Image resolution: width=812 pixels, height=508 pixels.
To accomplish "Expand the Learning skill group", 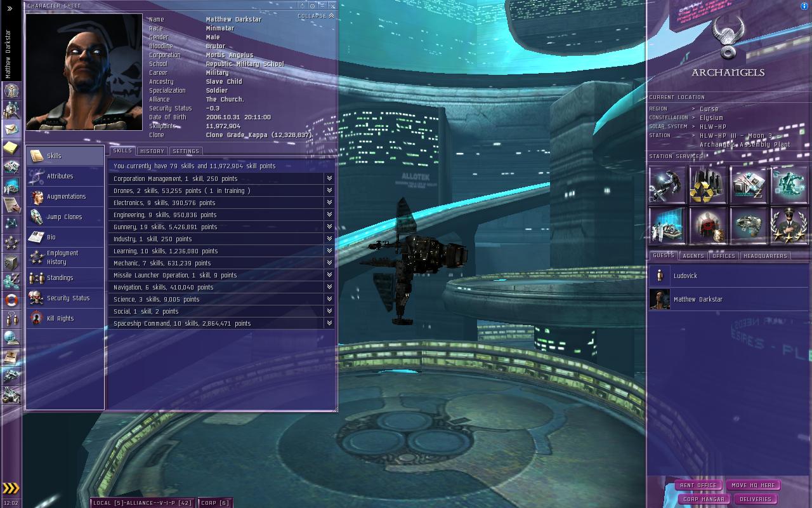I will tap(329, 251).
